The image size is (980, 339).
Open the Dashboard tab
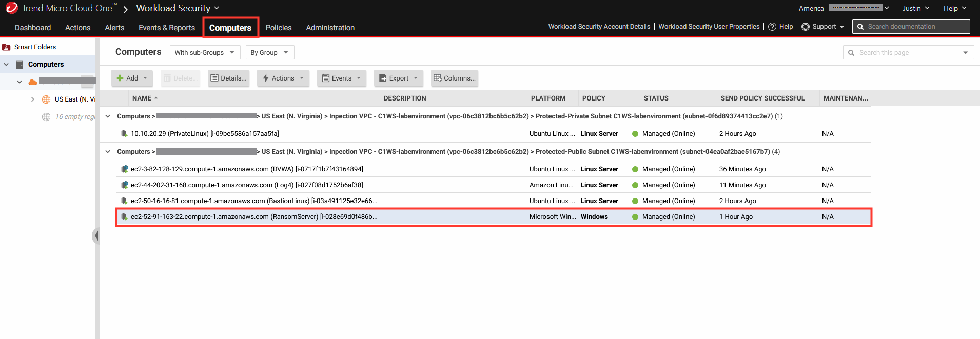coord(33,28)
